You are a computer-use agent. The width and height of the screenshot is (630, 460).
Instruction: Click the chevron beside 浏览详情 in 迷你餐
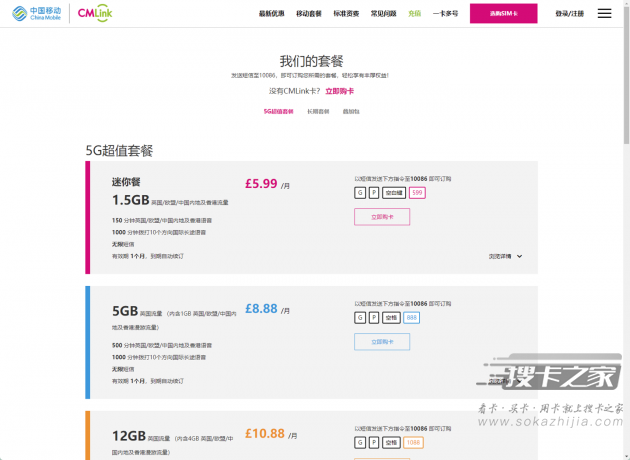tap(520, 256)
